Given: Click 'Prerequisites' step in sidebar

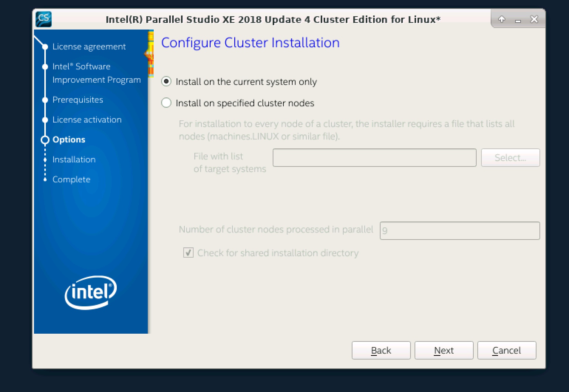Looking at the screenshot, I should [x=78, y=100].
